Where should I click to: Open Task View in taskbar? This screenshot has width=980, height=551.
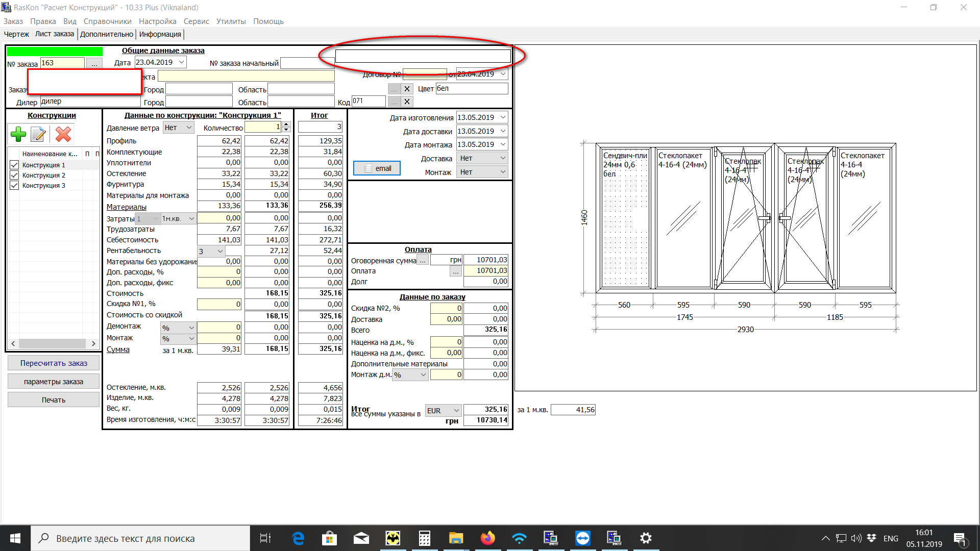(x=265, y=538)
